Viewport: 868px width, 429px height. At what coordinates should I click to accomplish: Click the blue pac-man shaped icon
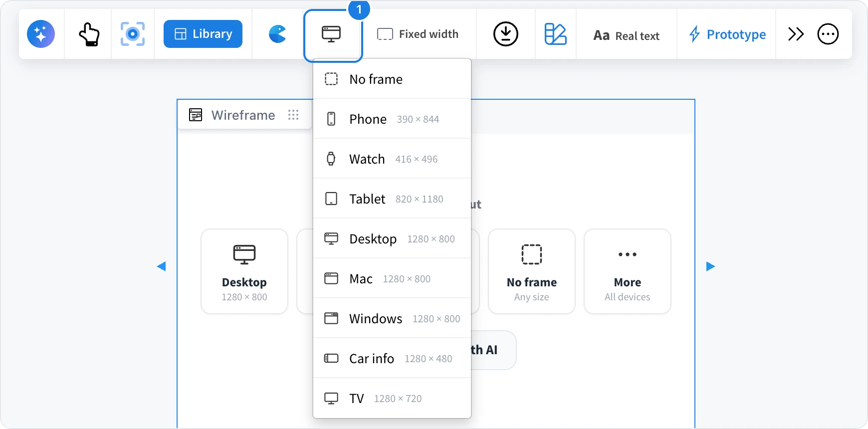coord(277,34)
